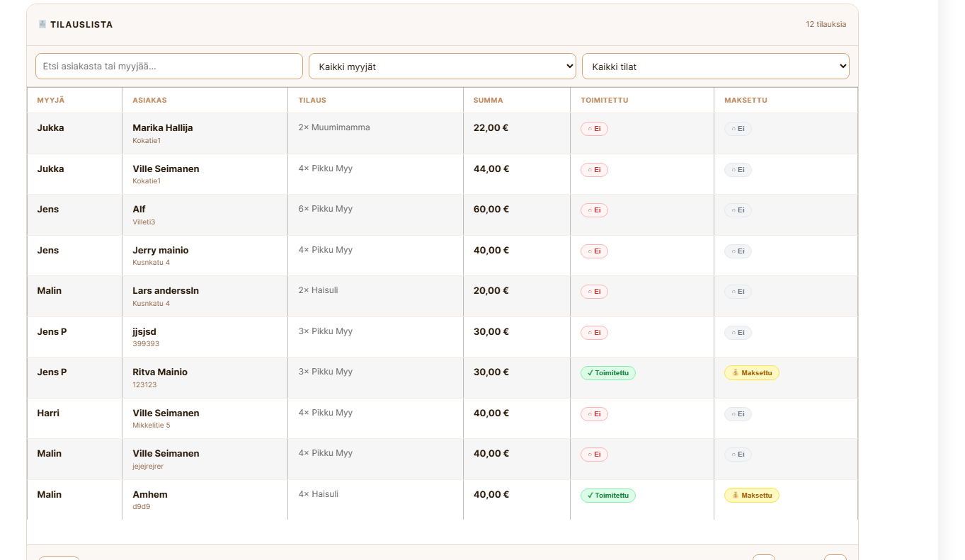Select customer name Amhem
This screenshot has width=965, height=560.
point(150,495)
